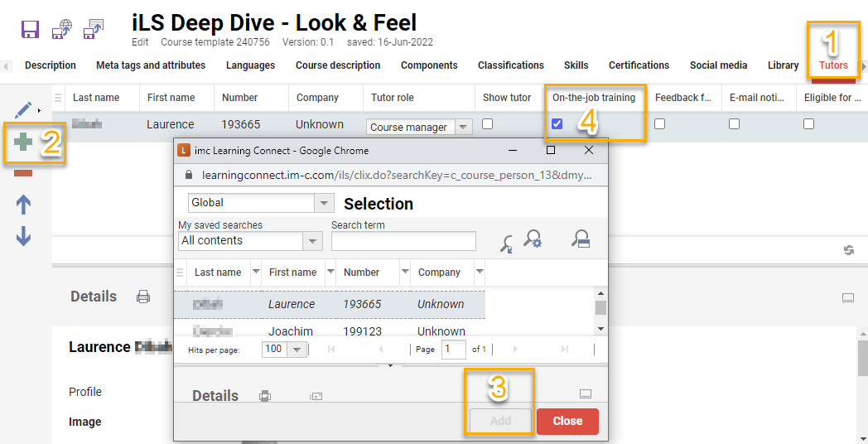This screenshot has height=444, width=868.
Task: Open the Certifications tab
Action: click(x=639, y=65)
